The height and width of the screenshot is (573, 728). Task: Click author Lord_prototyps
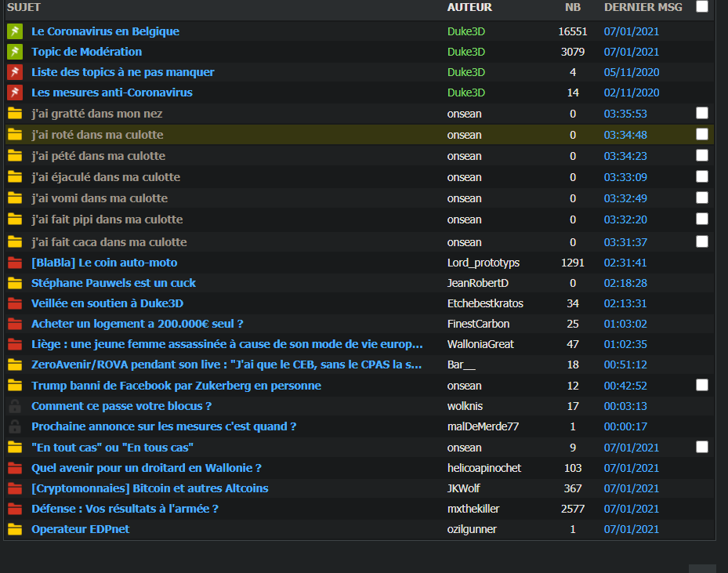[484, 263]
